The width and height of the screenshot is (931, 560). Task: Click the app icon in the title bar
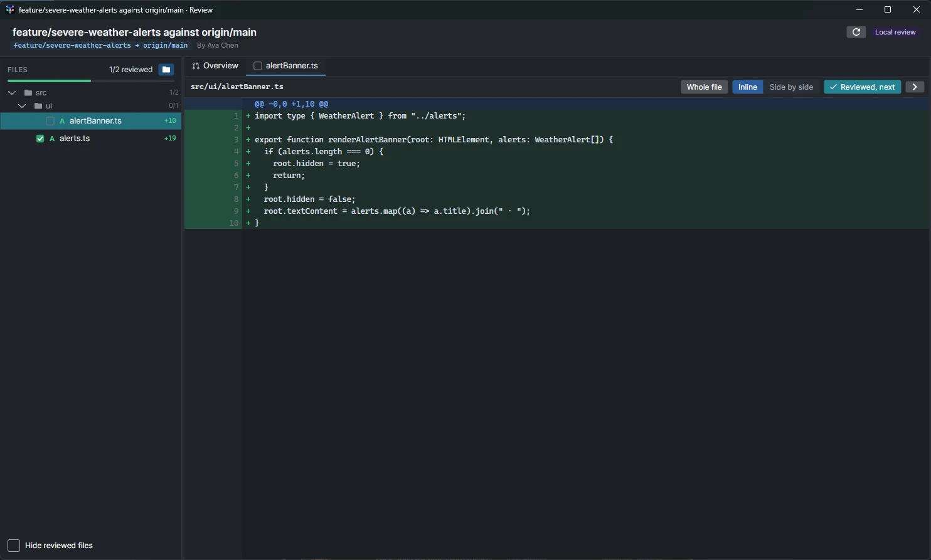pyautogui.click(x=9, y=9)
